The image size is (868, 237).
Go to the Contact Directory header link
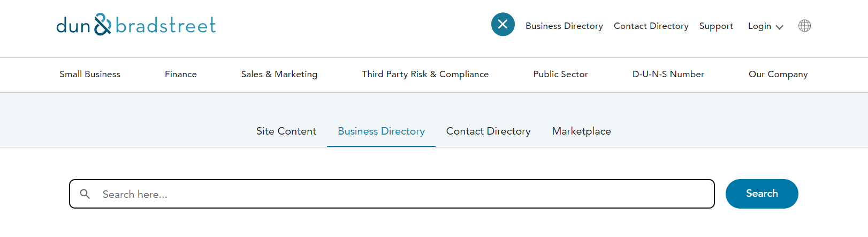651,26
